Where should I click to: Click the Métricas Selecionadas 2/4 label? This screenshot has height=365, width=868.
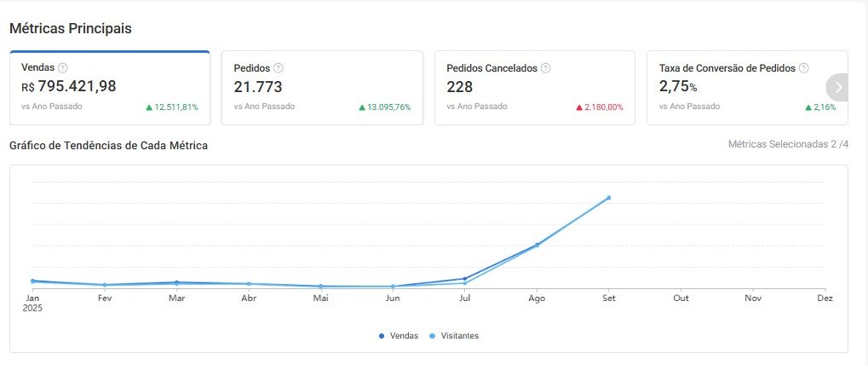(788, 145)
